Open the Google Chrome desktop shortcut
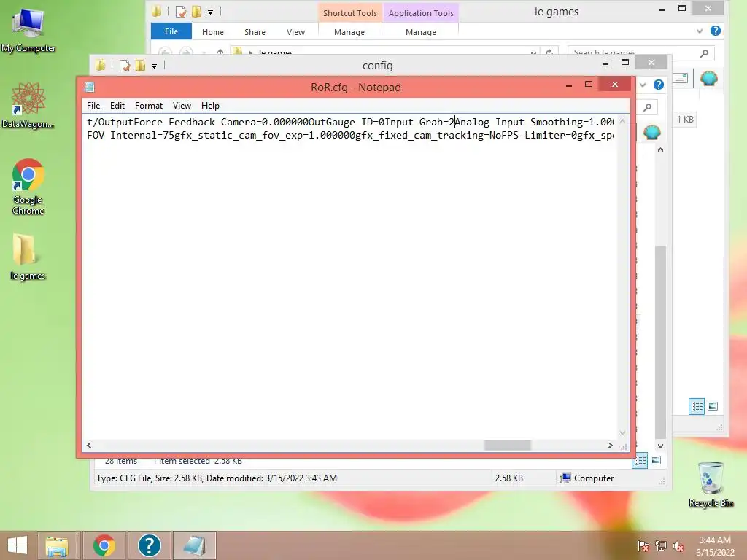Screen dimensions: 747x560 [28, 186]
